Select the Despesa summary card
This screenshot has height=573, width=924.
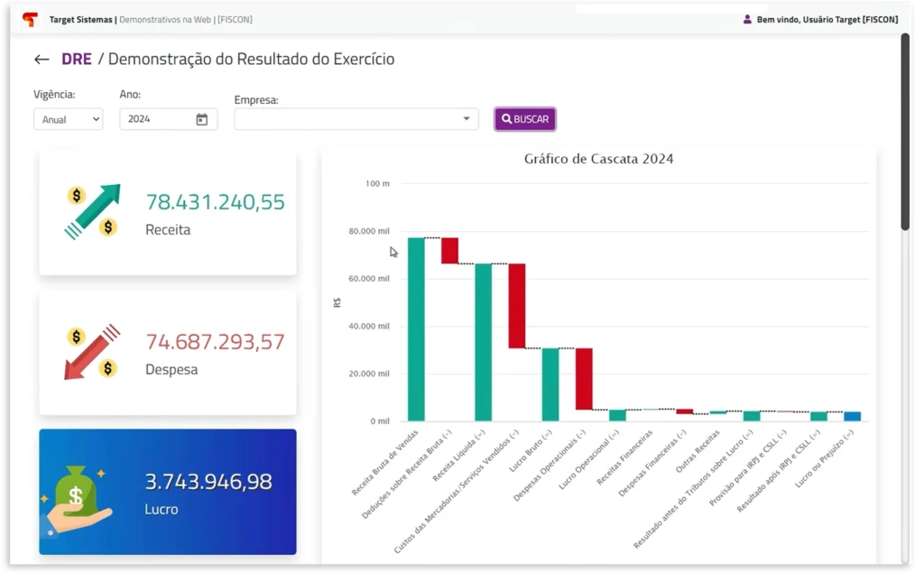167,352
